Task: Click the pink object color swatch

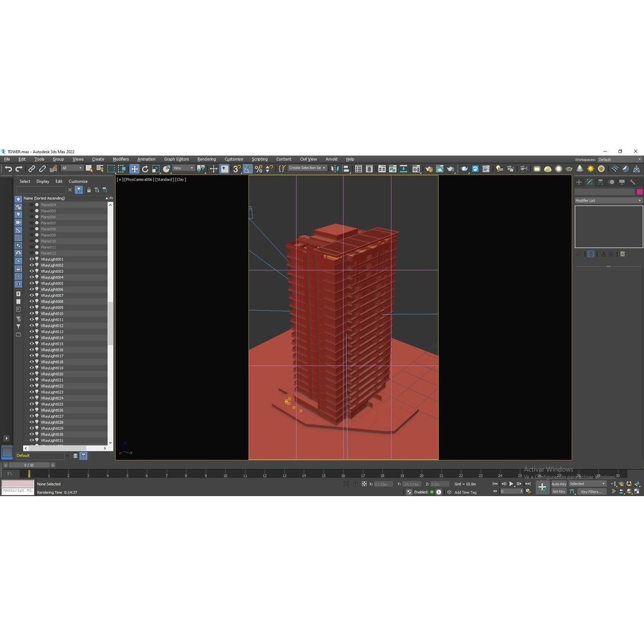Action: click(639, 192)
